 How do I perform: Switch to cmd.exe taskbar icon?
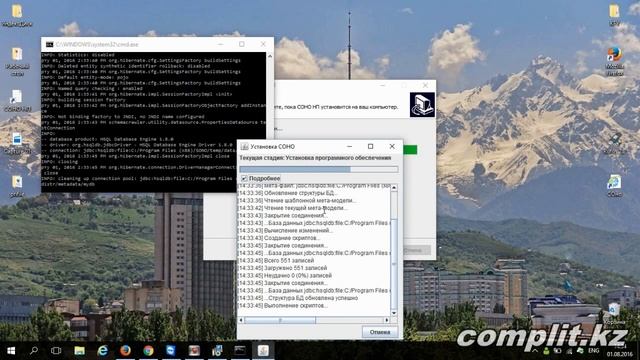tap(240, 351)
